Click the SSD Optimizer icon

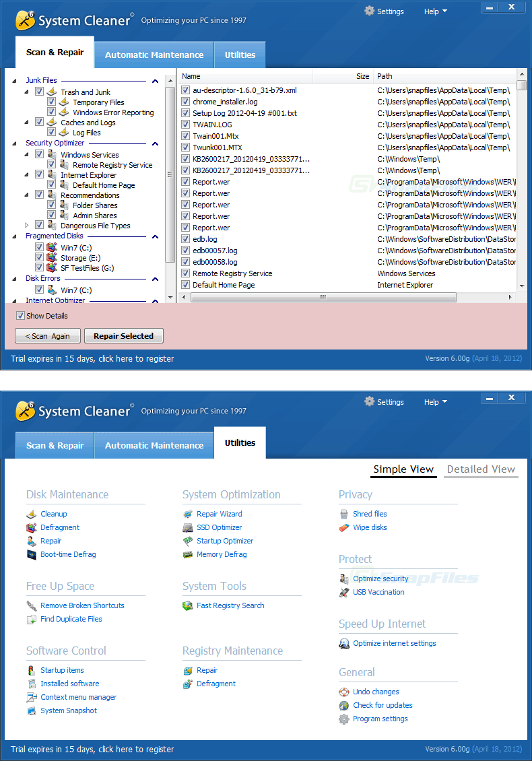[x=188, y=527]
